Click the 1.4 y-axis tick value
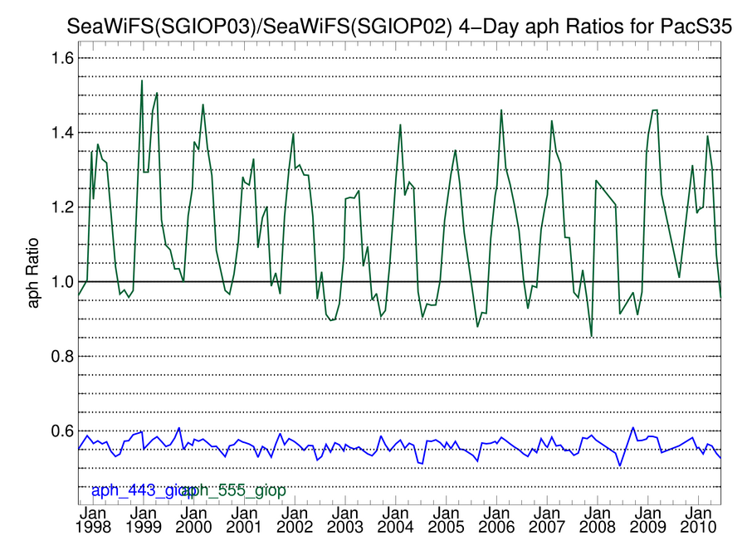747x560 pixels. (62, 133)
